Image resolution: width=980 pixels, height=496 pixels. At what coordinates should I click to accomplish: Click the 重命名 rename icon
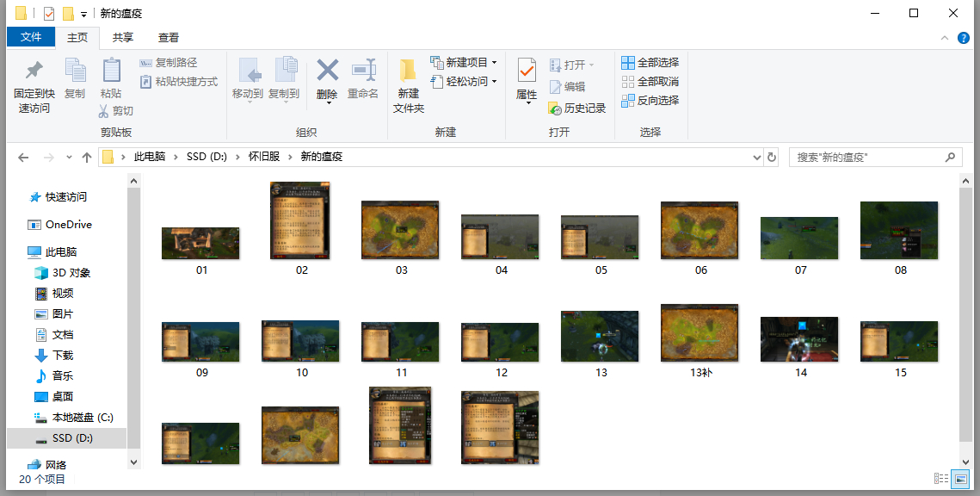tap(363, 70)
